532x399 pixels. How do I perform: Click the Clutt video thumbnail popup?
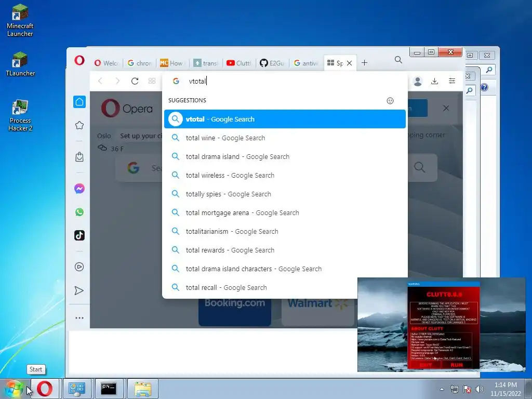click(x=442, y=325)
